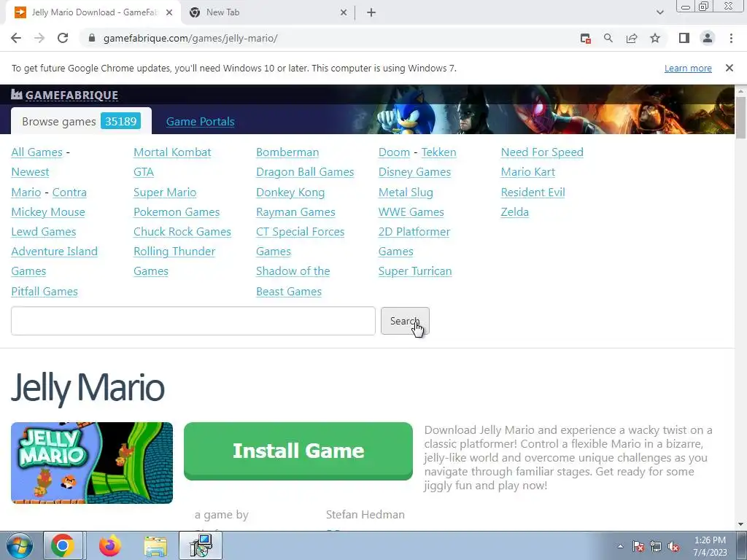
Task: Launch Firefox from the taskbar
Action: (x=110, y=545)
